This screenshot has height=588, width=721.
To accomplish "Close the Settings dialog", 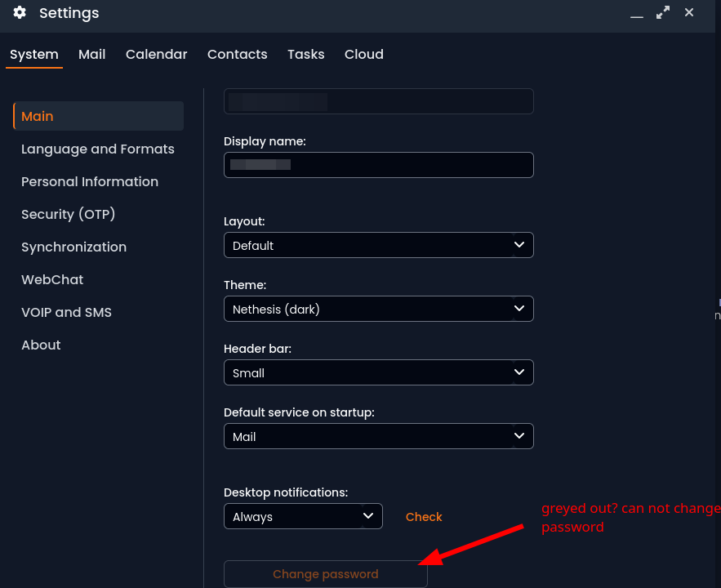I will pyautogui.click(x=689, y=13).
